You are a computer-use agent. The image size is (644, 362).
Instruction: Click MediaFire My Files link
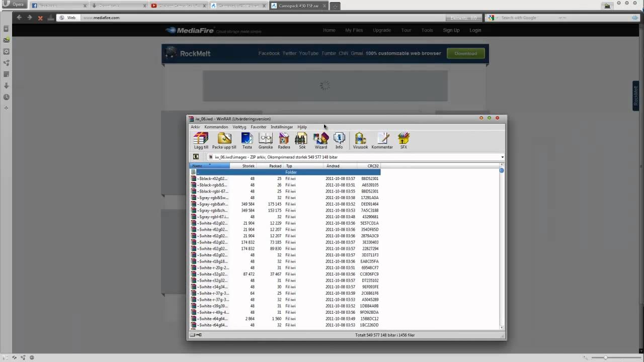(354, 30)
